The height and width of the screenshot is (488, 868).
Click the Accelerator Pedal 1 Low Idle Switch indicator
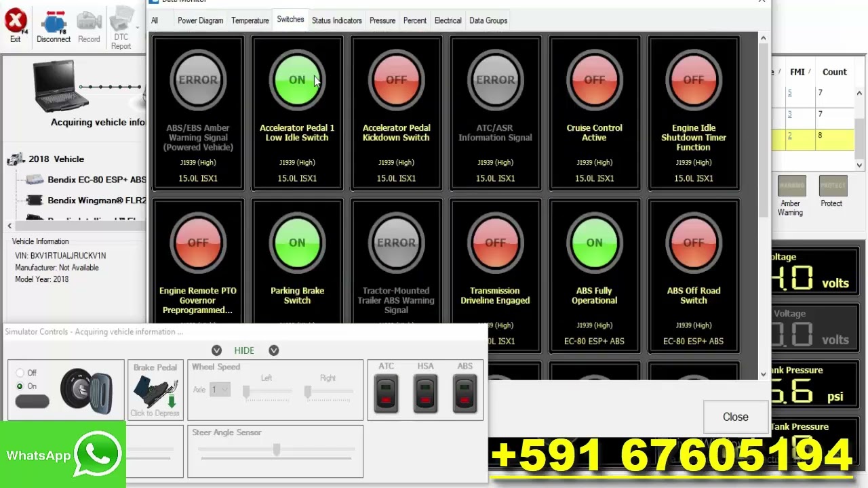(297, 80)
